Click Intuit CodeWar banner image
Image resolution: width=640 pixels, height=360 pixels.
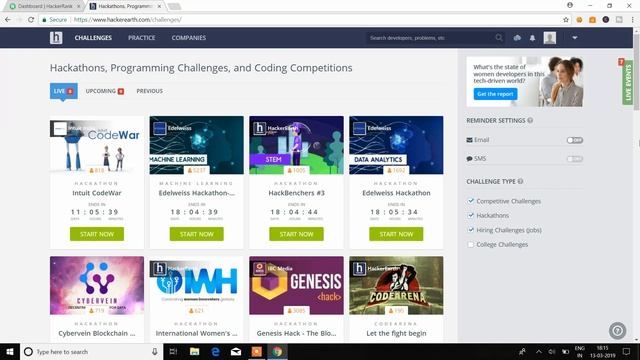point(97,145)
